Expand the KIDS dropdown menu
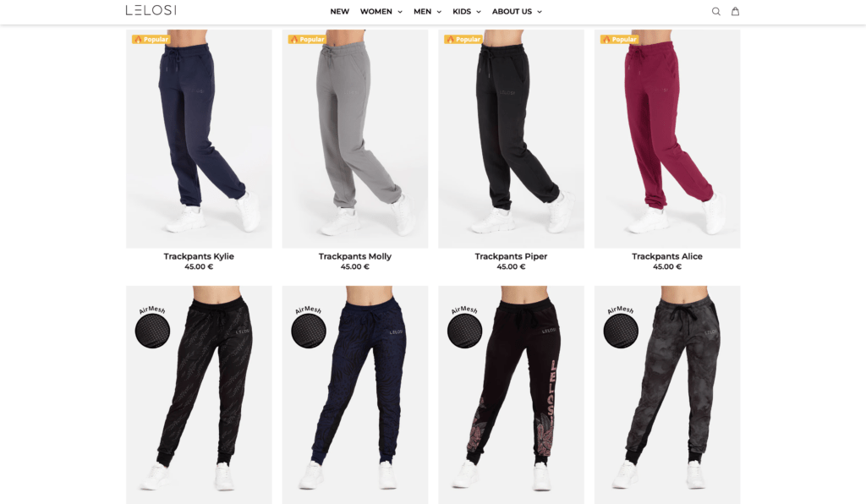866x504 pixels. tap(467, 12)
